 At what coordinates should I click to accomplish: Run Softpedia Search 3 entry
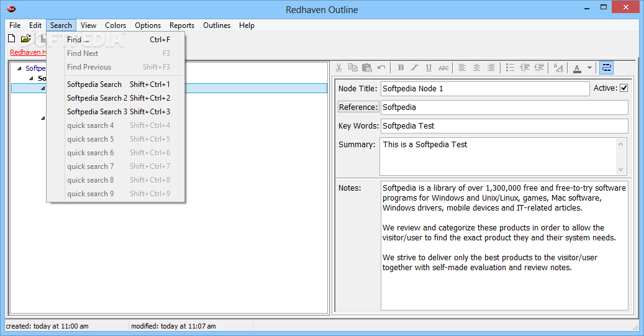(x=116, y=112)
